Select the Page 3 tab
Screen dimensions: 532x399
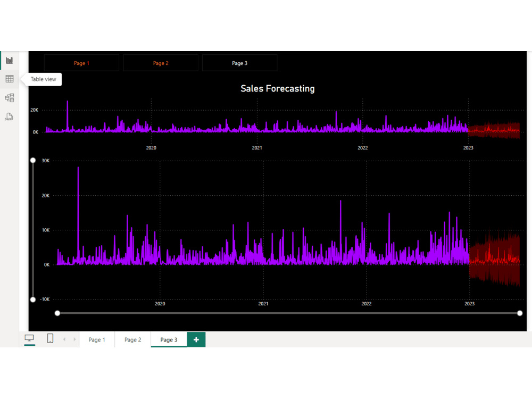click(169, 339)
